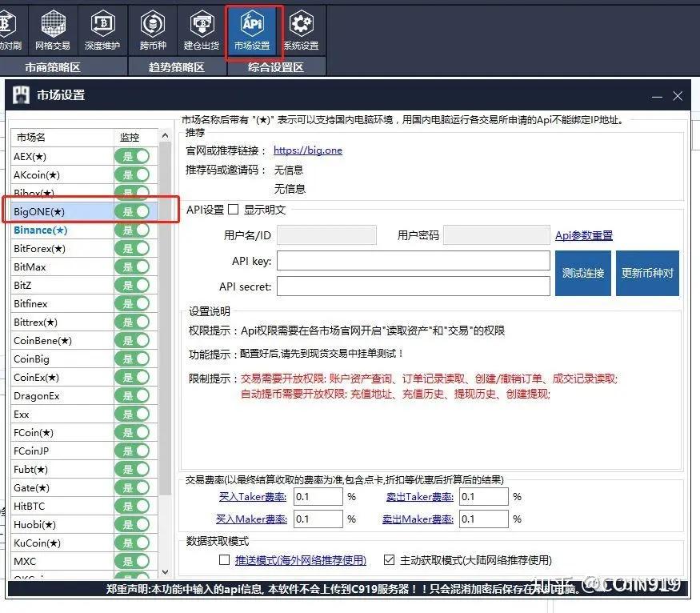The width and height of the screenshot is (700, 613).
Task: Click the 推送模式(海外网络推荐使用) link text
Action: pos(301,560)
